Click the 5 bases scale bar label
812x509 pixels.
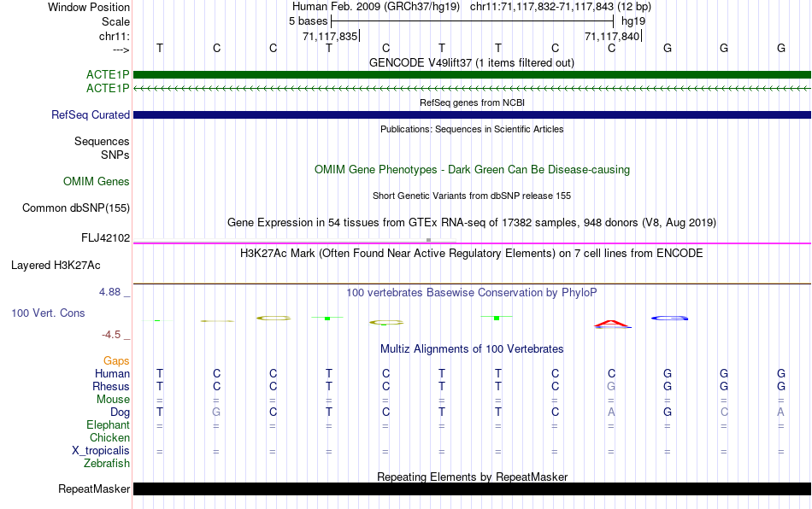(x=308, y=21)
